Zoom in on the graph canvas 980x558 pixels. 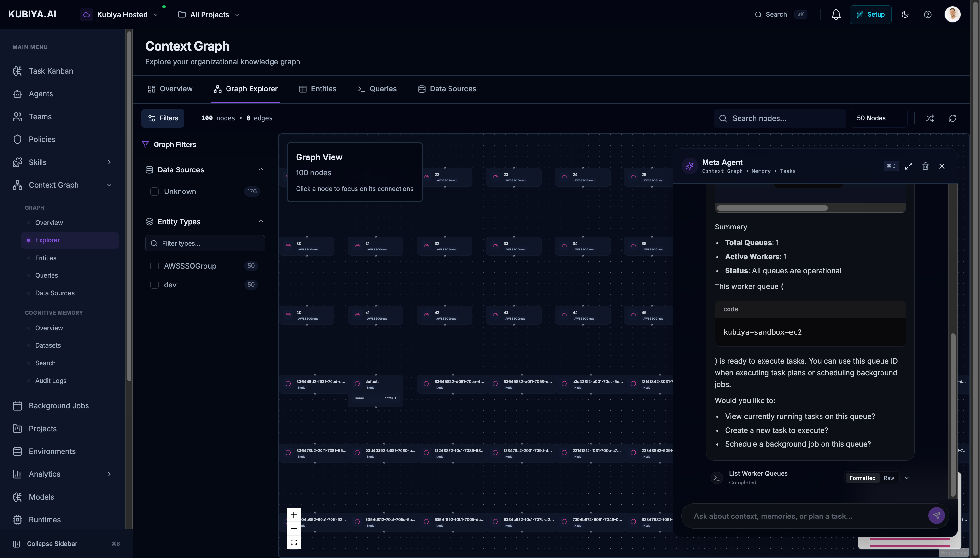tap(294, 515)
